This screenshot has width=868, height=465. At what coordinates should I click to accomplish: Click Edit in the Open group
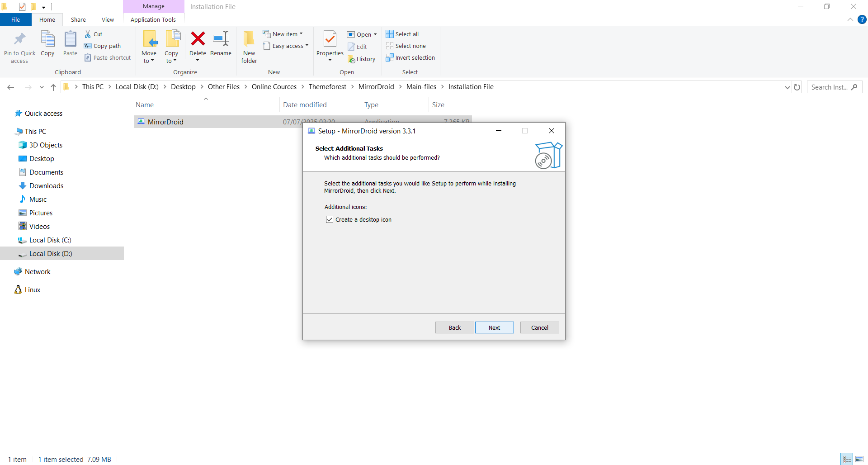pyautogui.click(x=357, y=47)
